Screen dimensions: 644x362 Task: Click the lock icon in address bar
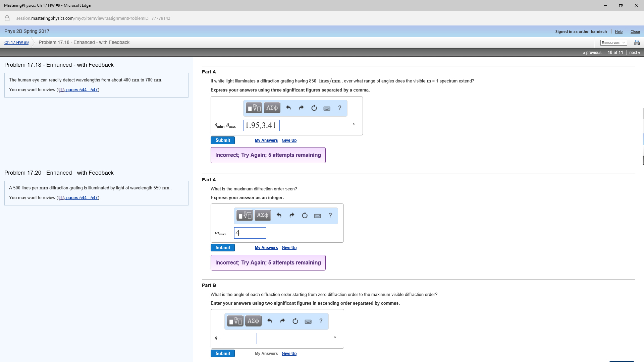click(x=7, y=18)
